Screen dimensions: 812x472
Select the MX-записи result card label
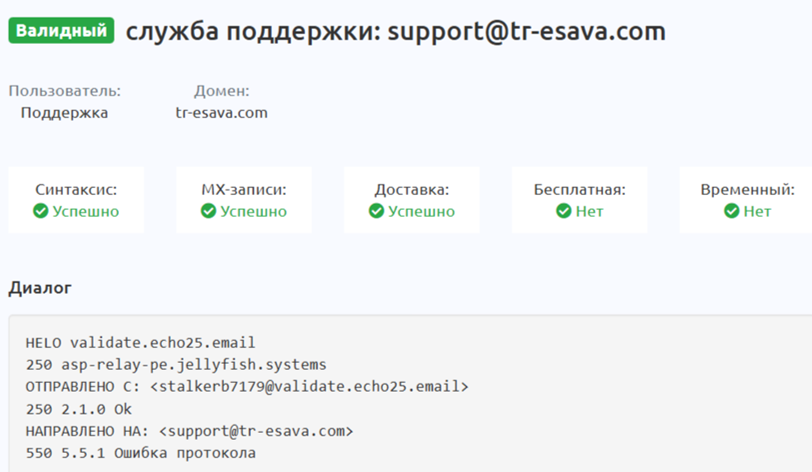pyautogui.click(x=244, y=189)
